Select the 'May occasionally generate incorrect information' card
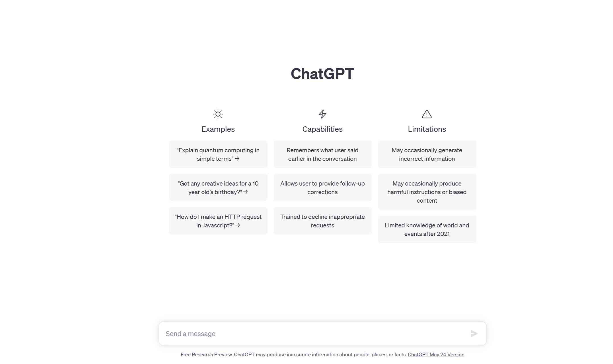This screenshot has height=364, width=613. point(427,154)
